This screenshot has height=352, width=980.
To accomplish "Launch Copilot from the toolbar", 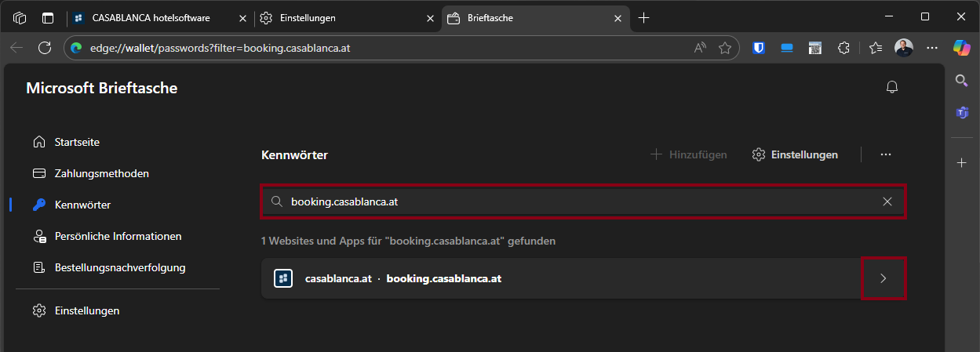I will 962,48.
